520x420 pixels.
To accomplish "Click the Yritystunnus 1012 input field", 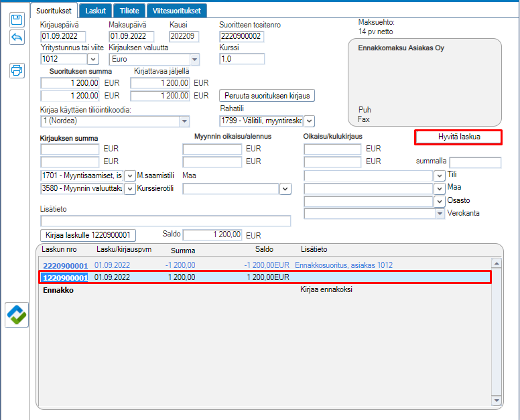I will click(x=64, y=59).
